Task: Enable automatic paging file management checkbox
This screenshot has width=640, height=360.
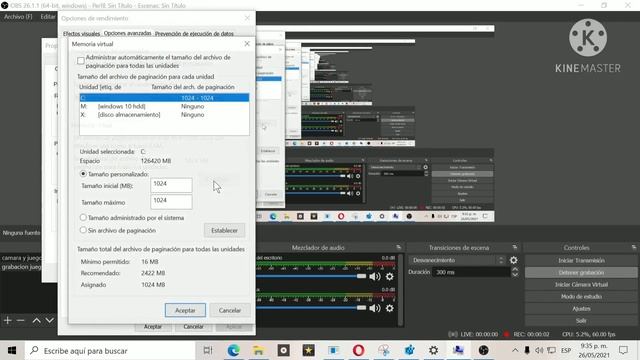Action: [x=81, y=61]
